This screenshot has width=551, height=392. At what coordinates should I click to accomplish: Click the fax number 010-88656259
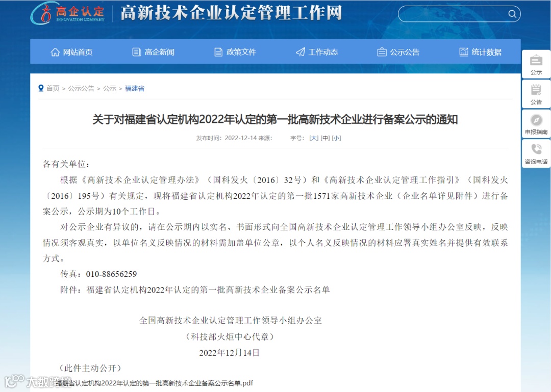tap(111, 274)
